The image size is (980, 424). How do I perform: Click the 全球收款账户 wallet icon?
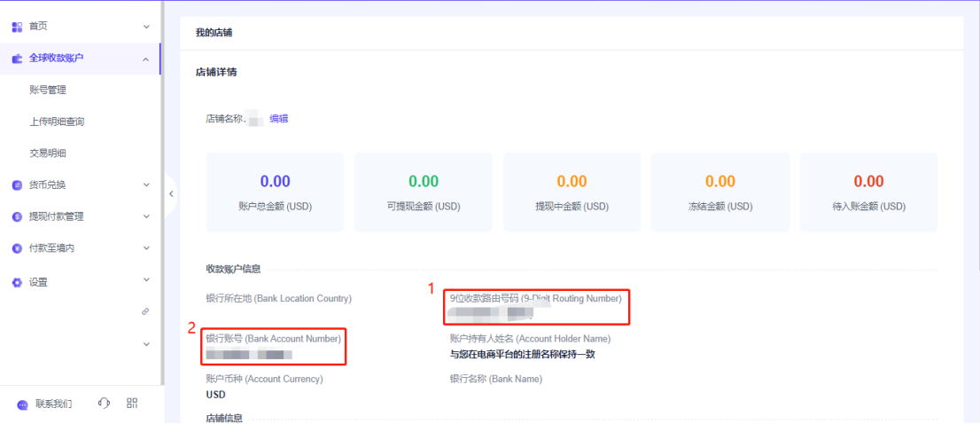point(17,59)
